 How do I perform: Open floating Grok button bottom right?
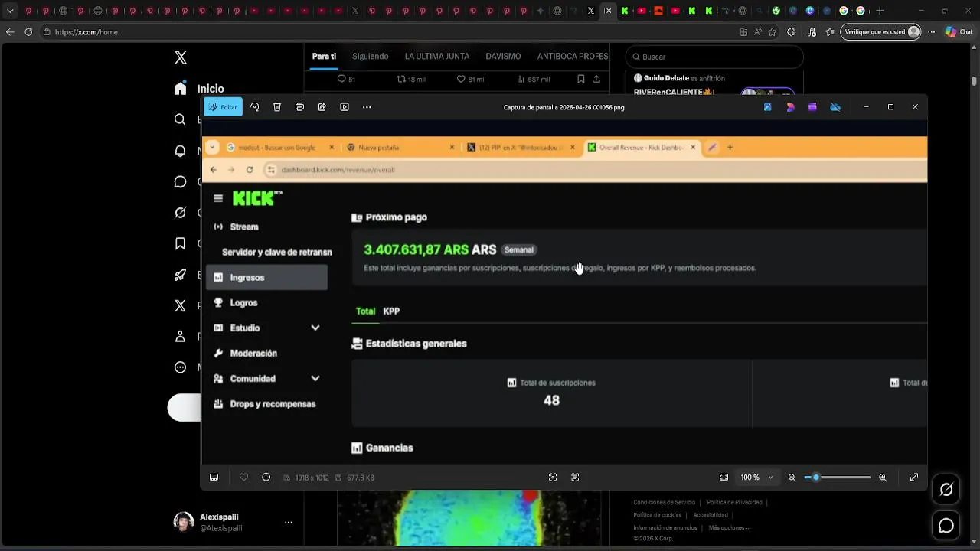coord(946,490)
